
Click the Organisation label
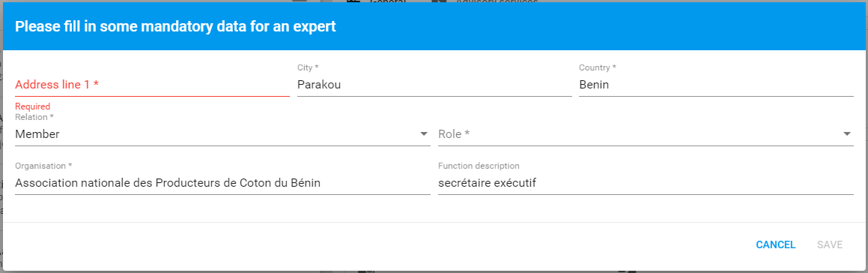coord(43,166)
